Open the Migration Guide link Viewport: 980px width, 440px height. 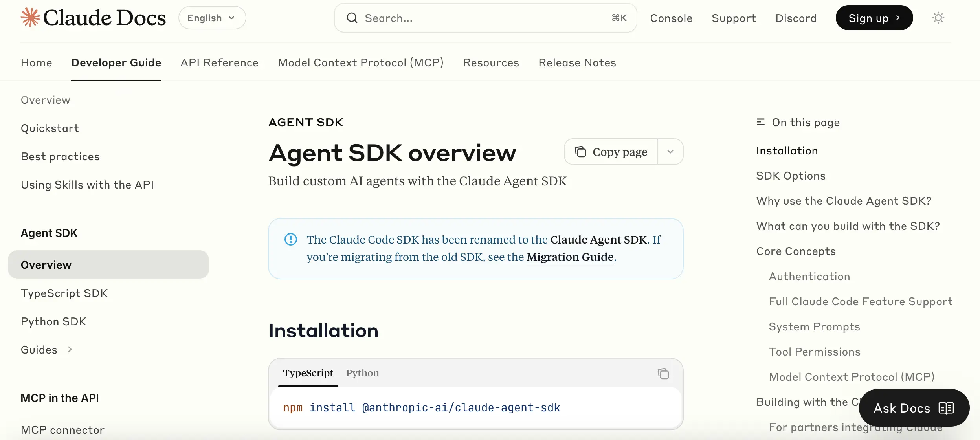pyautogui.click(x=570, y=257)
